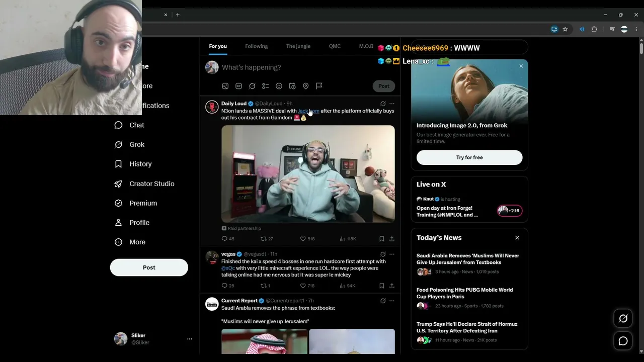The width and height of the screenshot is (644, 362).
Task: Click the composer Post button
Action: (x=384, y=86)
